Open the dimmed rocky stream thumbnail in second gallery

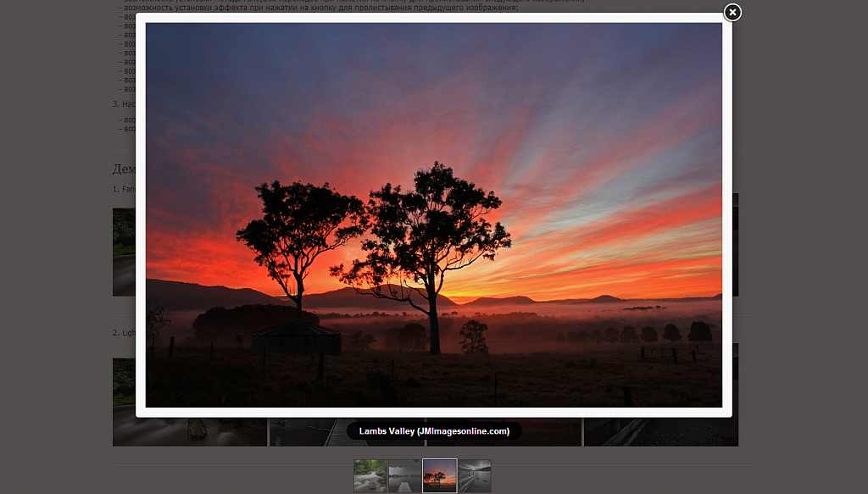[x=189, y=431]
